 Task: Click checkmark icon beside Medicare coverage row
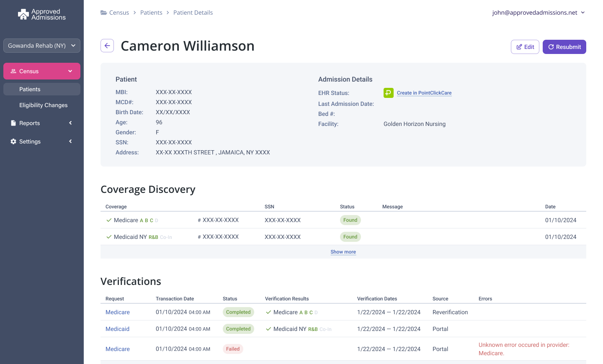click(x=109, y=220)
